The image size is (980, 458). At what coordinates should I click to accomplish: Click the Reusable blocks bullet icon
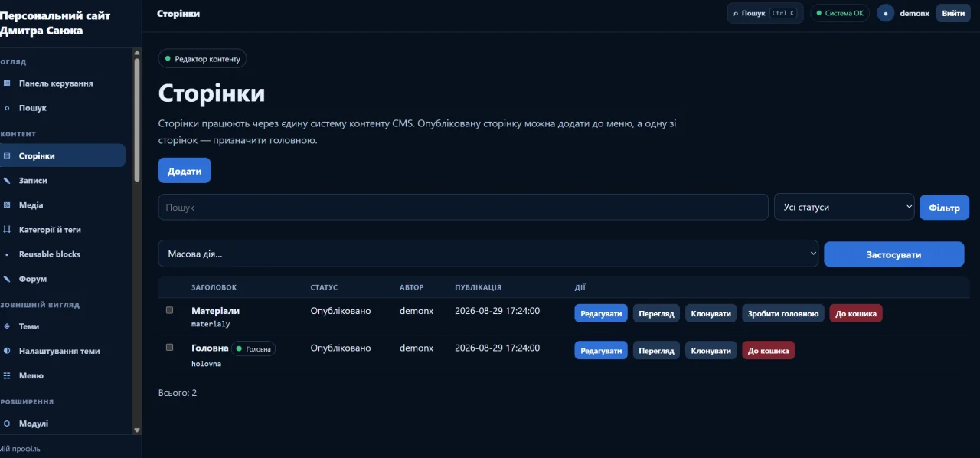tap(7, 254)
